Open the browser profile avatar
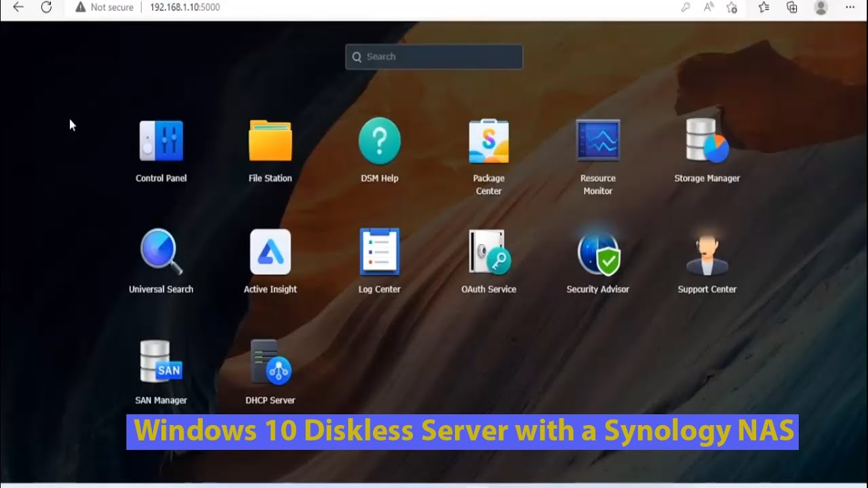This screenshot has height=488, width=868. [821, 7]
